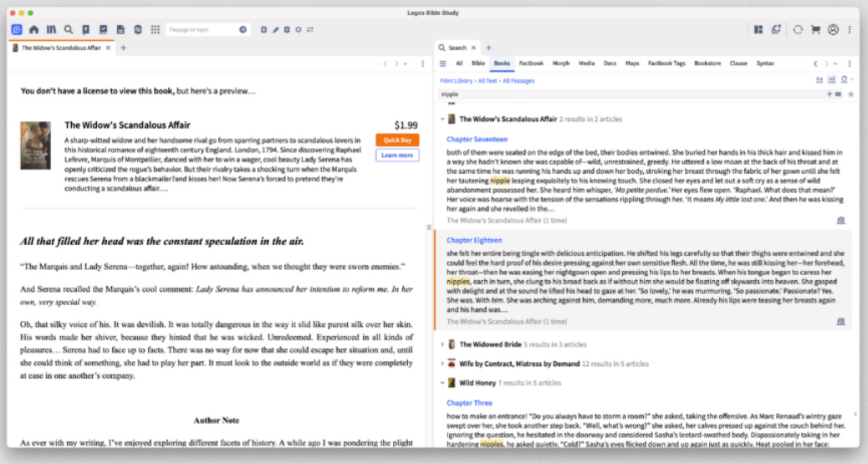Collapse the Wild Honey results
The image size is (868, 464).
pos(442,383)
